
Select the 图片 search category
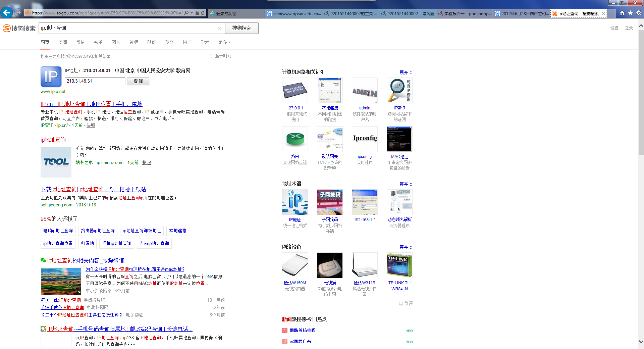pos(116,42)
